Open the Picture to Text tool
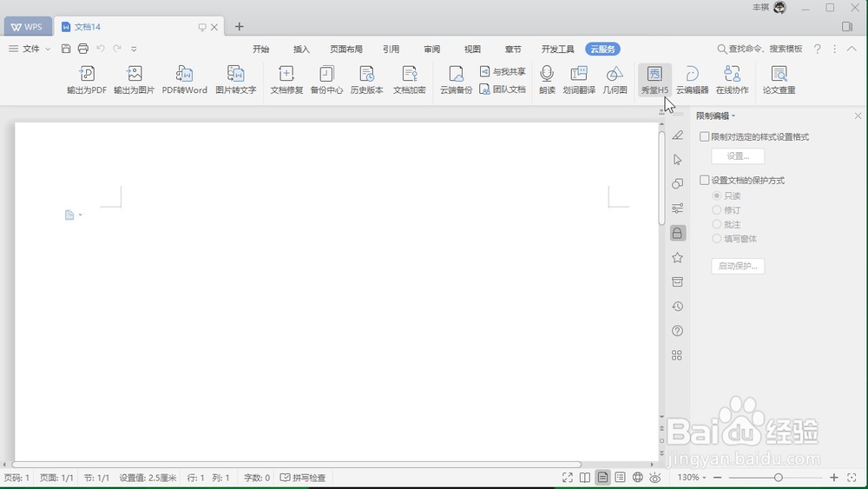The image size is (868, 489). pos(236,79)
